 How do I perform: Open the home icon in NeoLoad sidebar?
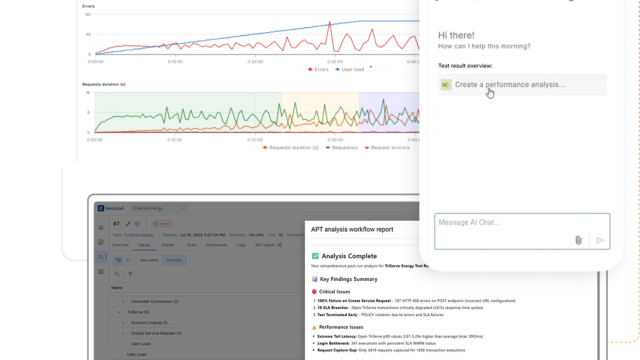(x=101, y=227)
